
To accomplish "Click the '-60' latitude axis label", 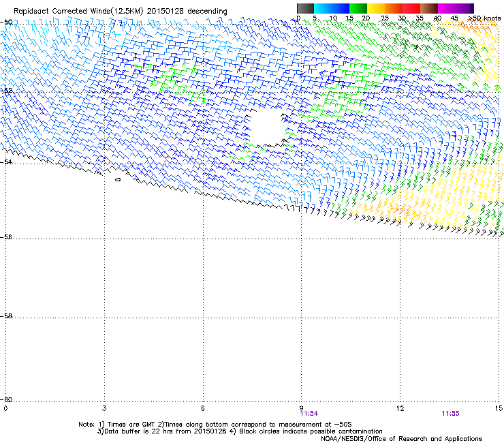I will (x=6, y=399).
